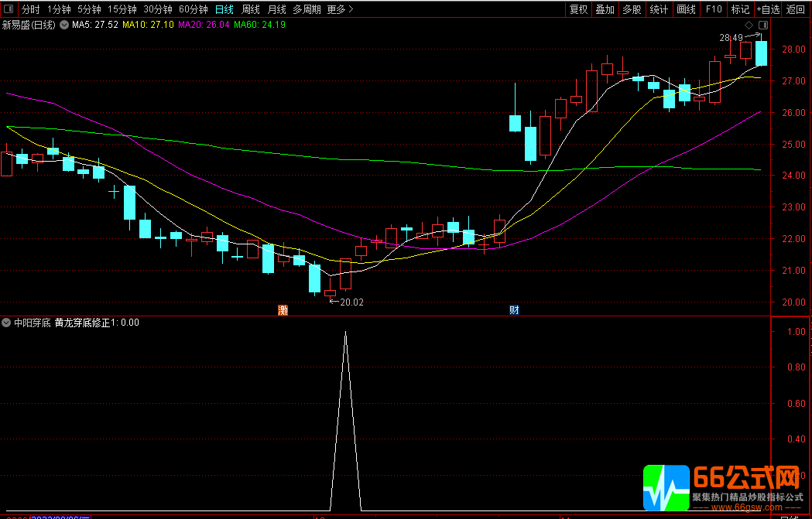Screen dimensions: 812x519
Task: Click the diamond icon above the chart
Action: pos(749,25)
